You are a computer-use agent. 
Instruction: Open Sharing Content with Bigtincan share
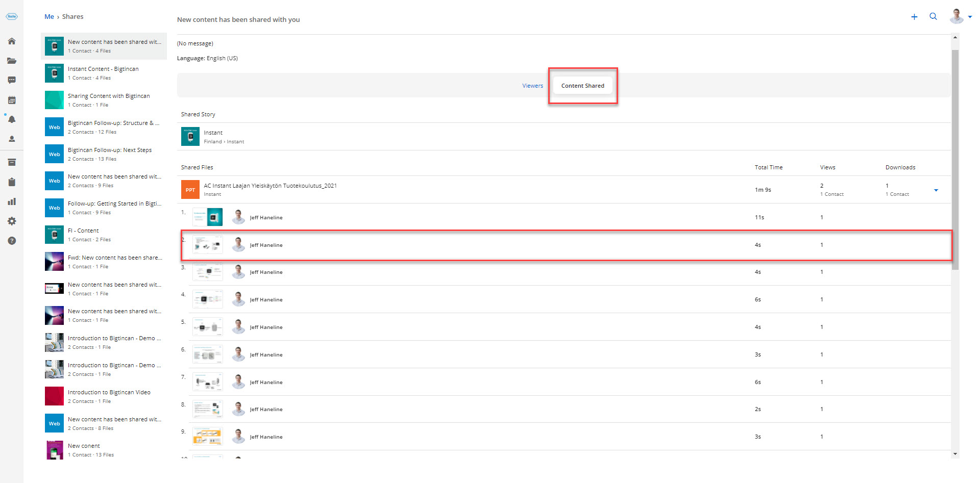[104, 100]
